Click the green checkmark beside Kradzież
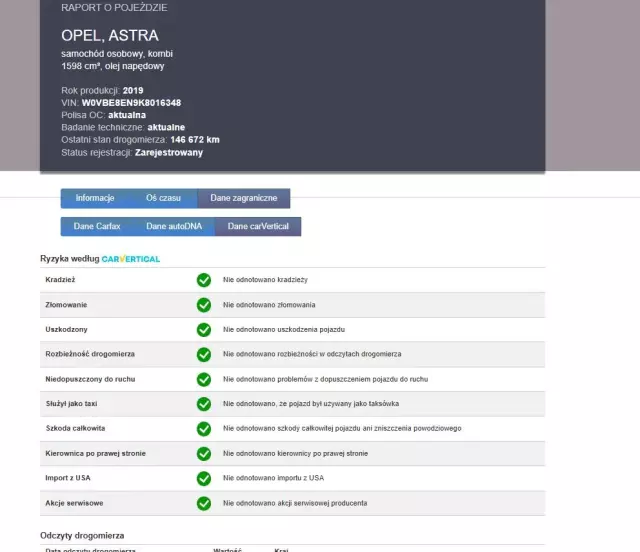 tap(204, 280)
